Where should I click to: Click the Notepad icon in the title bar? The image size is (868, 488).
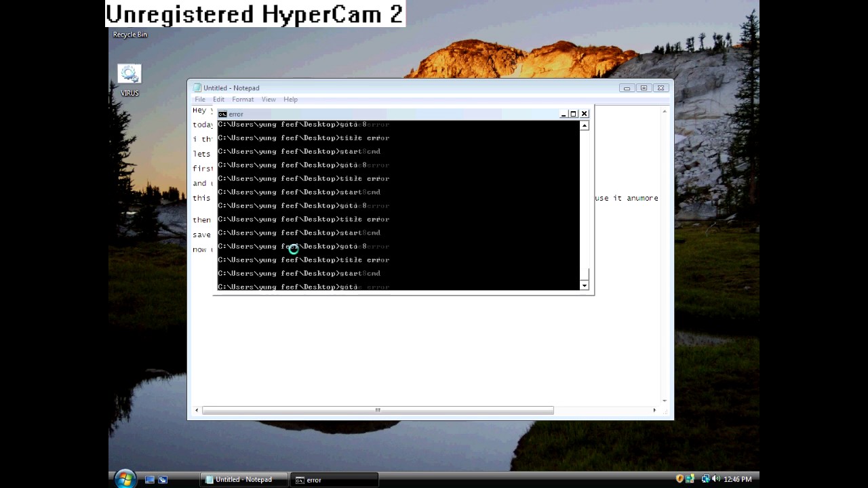(197, 87)
